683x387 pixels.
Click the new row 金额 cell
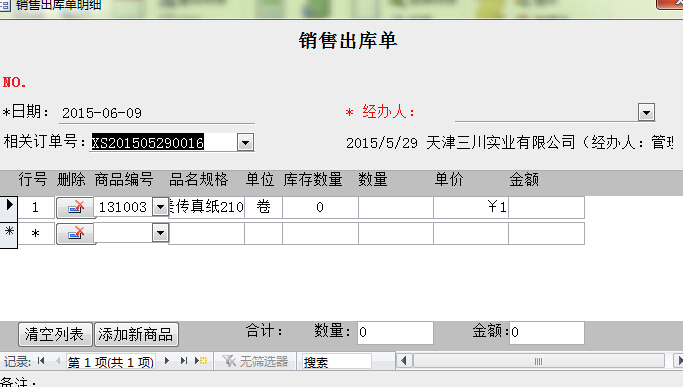pyautogui.click(x=546, y=234)
